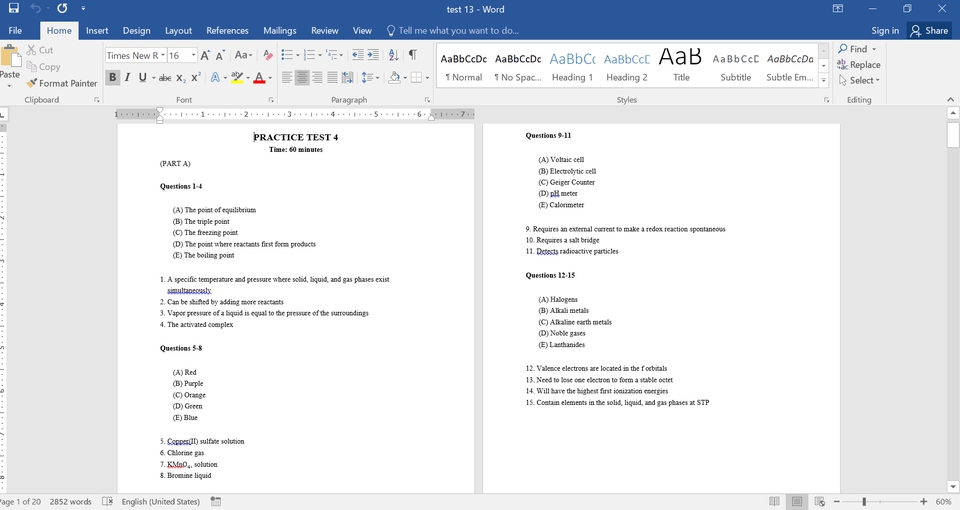Toggle center alignment

(x=302, y=78)
